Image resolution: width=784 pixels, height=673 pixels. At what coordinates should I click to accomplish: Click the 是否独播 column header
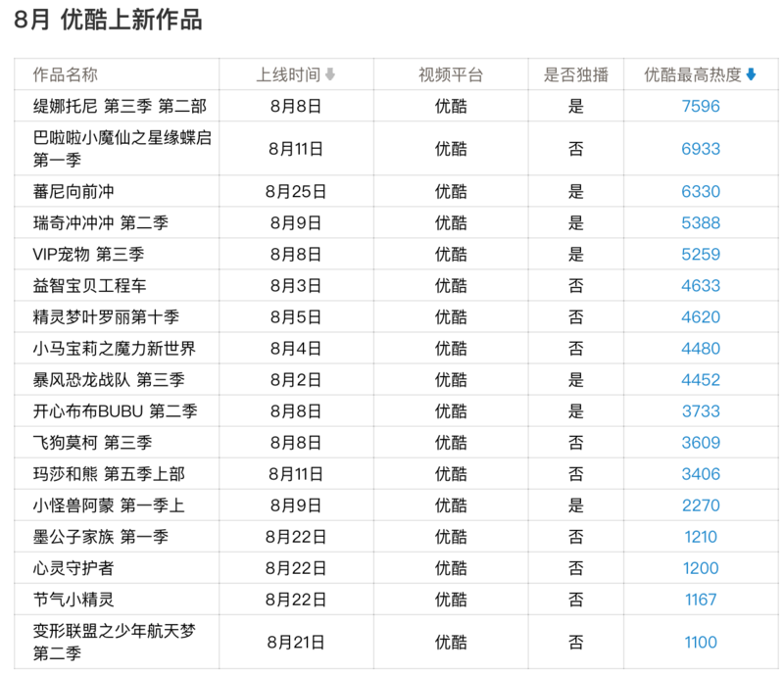576,75
